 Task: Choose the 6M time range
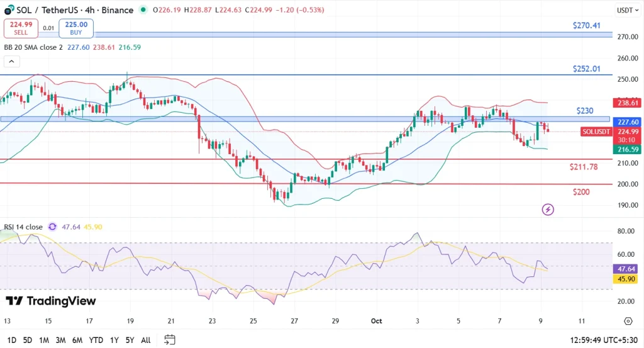click(77, 340)
